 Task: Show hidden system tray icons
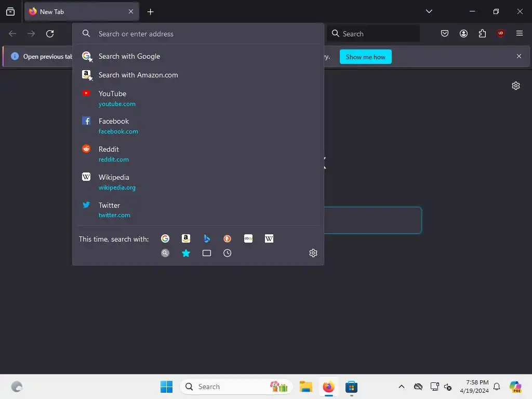point(402,387)
